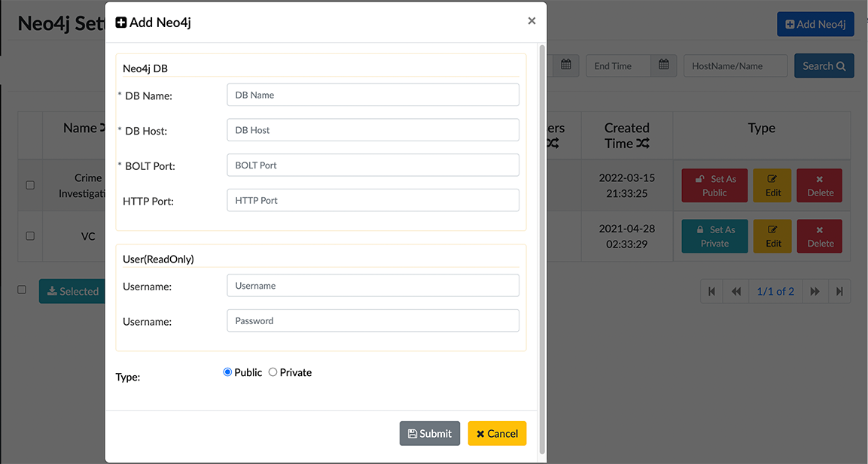Go to the next page arrow
The height and width of the screenshot is (464, 868).
815,291
